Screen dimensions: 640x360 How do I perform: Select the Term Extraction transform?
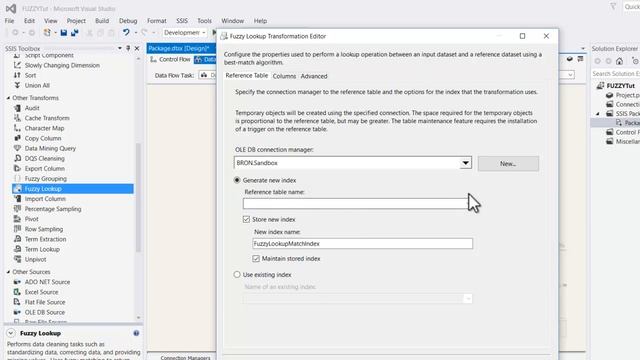pyautogui.click(x=45, y=239)
